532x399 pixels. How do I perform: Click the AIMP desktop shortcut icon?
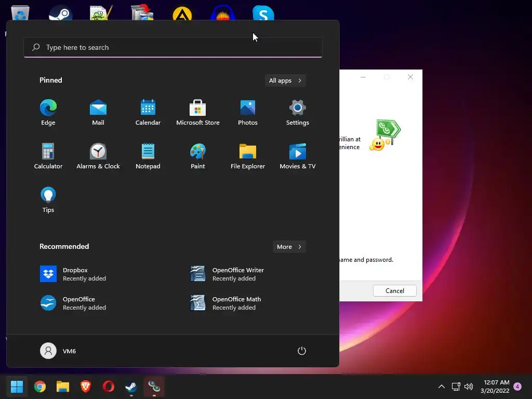[182, 13]
